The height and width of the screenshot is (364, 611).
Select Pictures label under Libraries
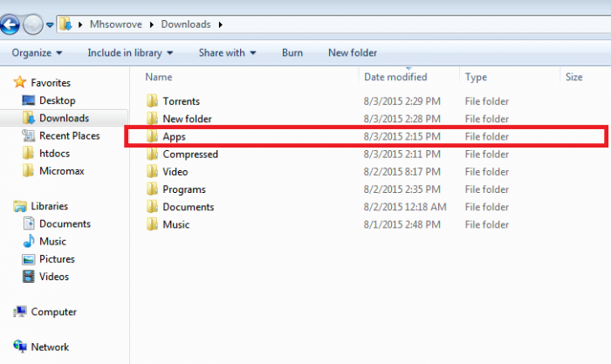point(57,258)
